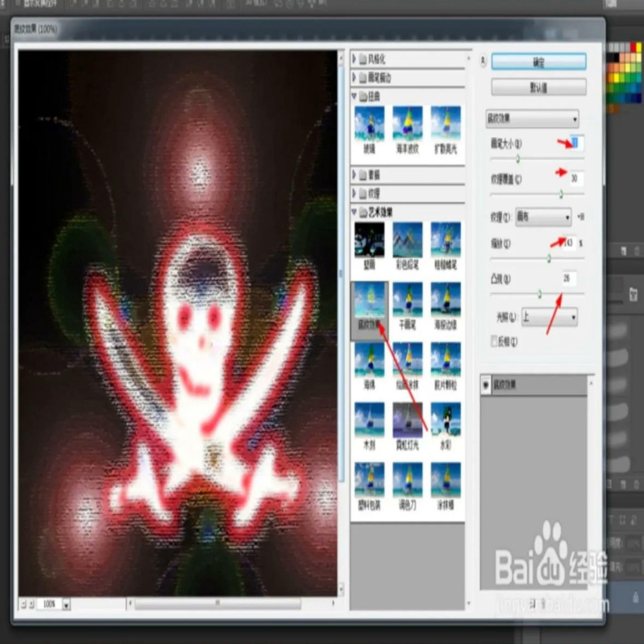The height and width of the screenshot is (644, 644).
Task: Enable the 反相 (Invert) checkbox
Action: pyautogui.click(x=494, y=341)
